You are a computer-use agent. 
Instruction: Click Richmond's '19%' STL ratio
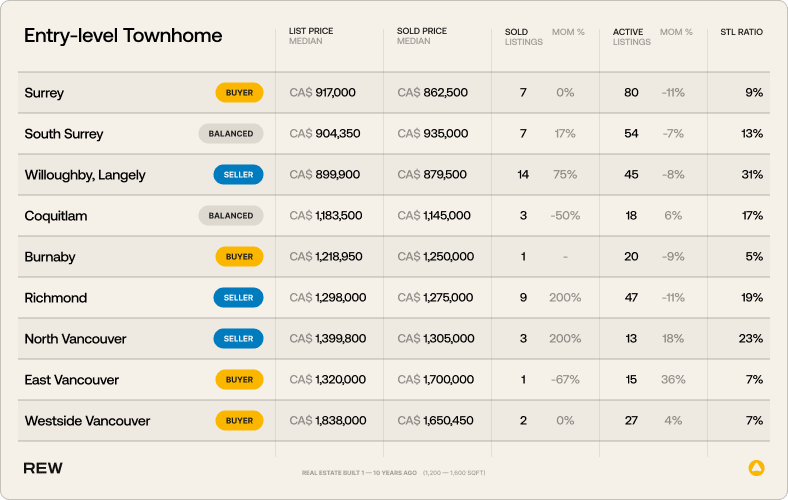752,297
